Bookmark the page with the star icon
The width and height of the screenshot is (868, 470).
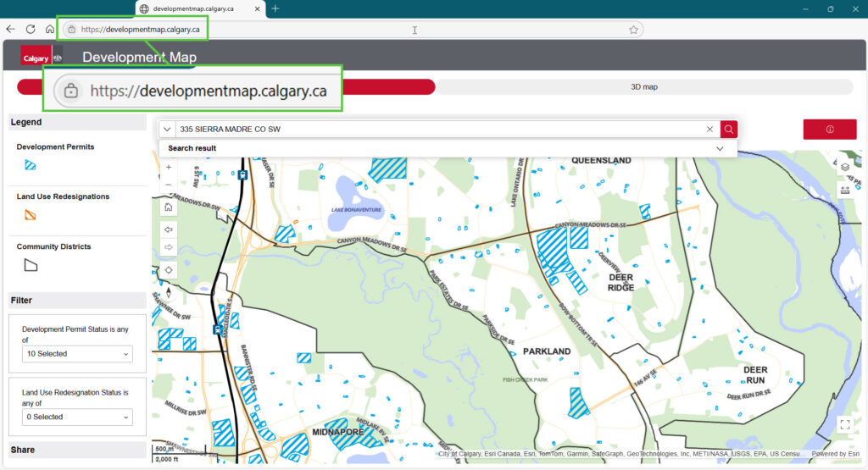(633, 30)
